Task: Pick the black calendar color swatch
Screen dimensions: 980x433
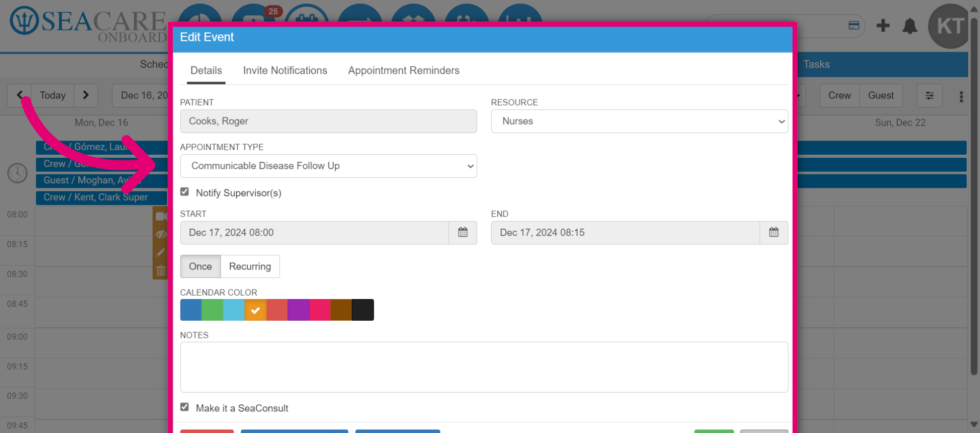Action: tap(363, 310)
